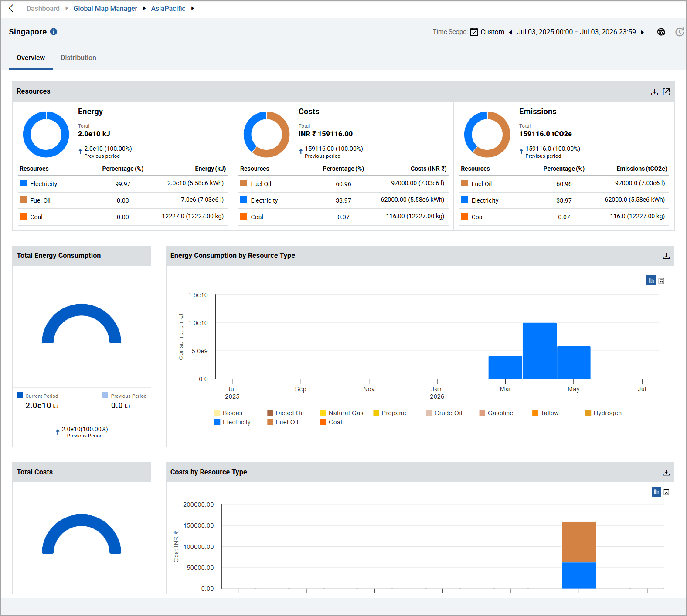Select the Overview tab
The width and height of the screenshot is (687, 616).
[31, 58]
